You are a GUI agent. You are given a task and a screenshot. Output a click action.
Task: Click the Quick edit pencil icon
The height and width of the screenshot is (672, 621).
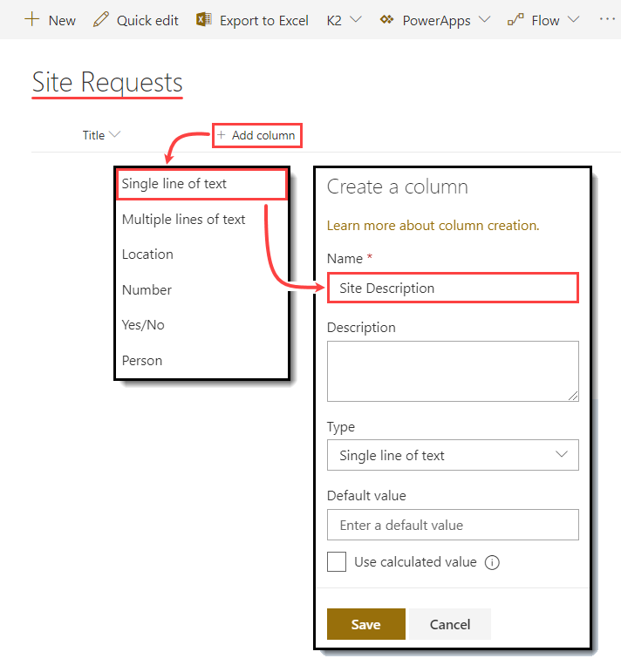point(101,20)
